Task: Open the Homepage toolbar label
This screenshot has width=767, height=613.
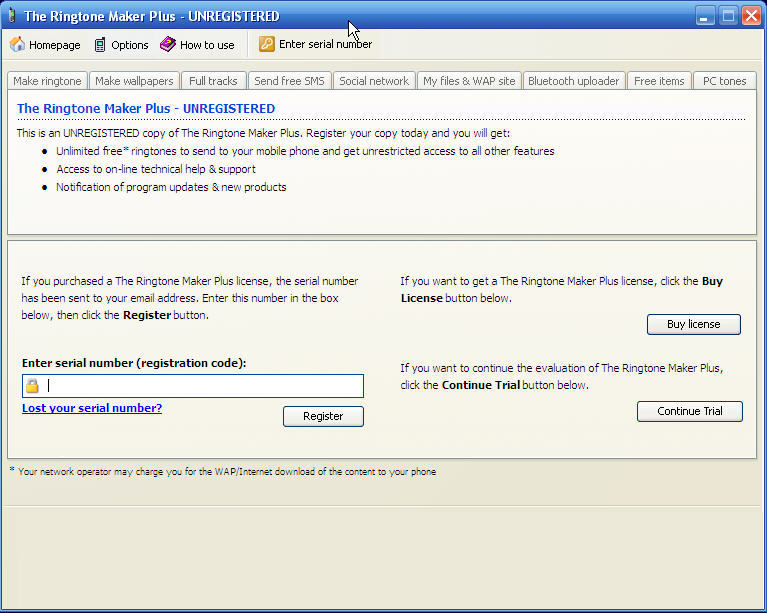Action: [55, 45]
